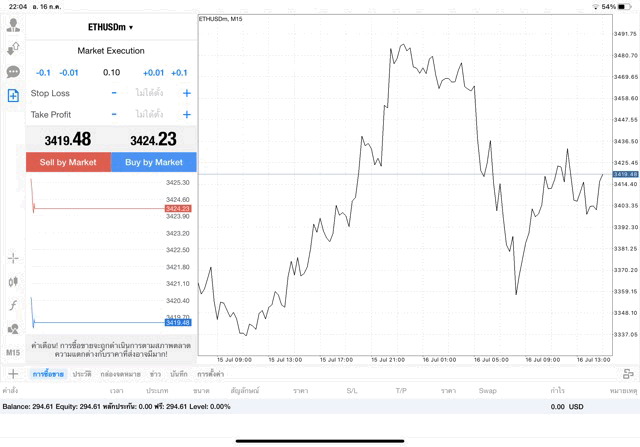Tap the new order document icon
This screenshot has height=447, width=640.
pyautogui.click(x=13, y=96)
